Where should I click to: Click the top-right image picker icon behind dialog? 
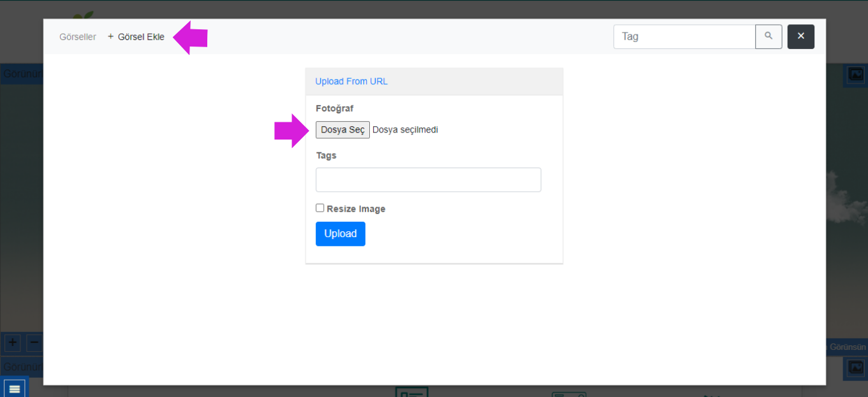pyautogui.click(x=855, y=75)
